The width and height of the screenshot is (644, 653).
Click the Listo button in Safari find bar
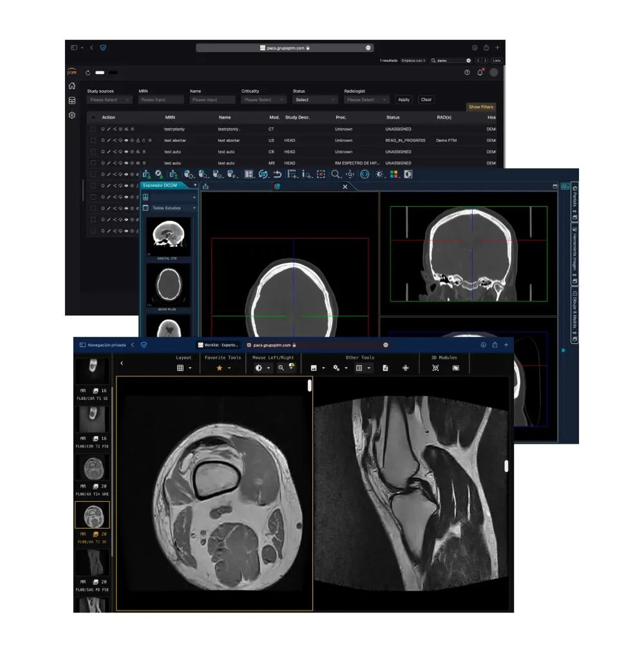point(497,61)
